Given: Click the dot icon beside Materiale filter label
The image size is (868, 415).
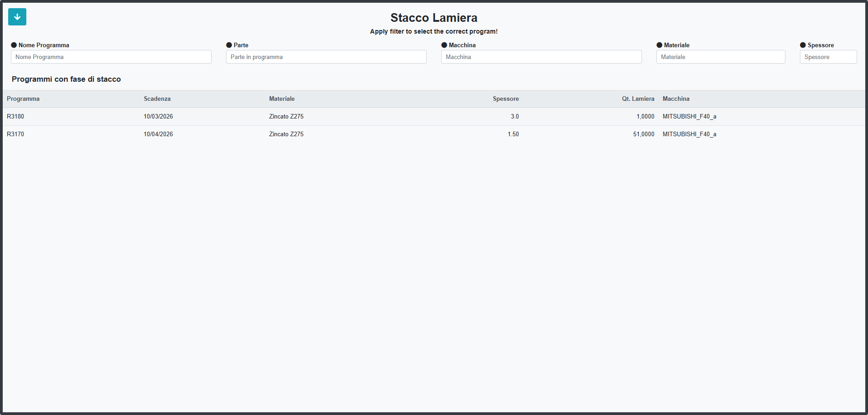Looking at the screenshot, I should (x=660, y=45).
